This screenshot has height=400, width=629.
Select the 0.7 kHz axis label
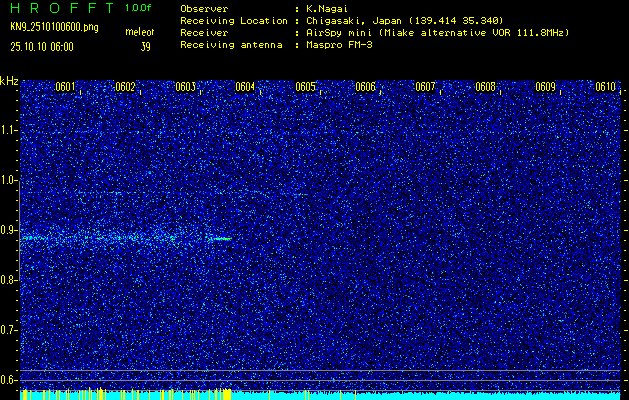(9, 330)
